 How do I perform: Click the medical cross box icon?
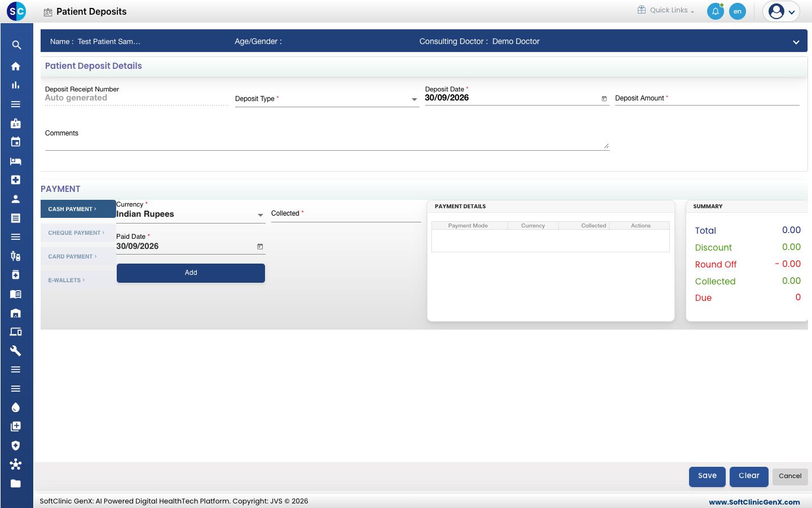[x=16, y=180]
